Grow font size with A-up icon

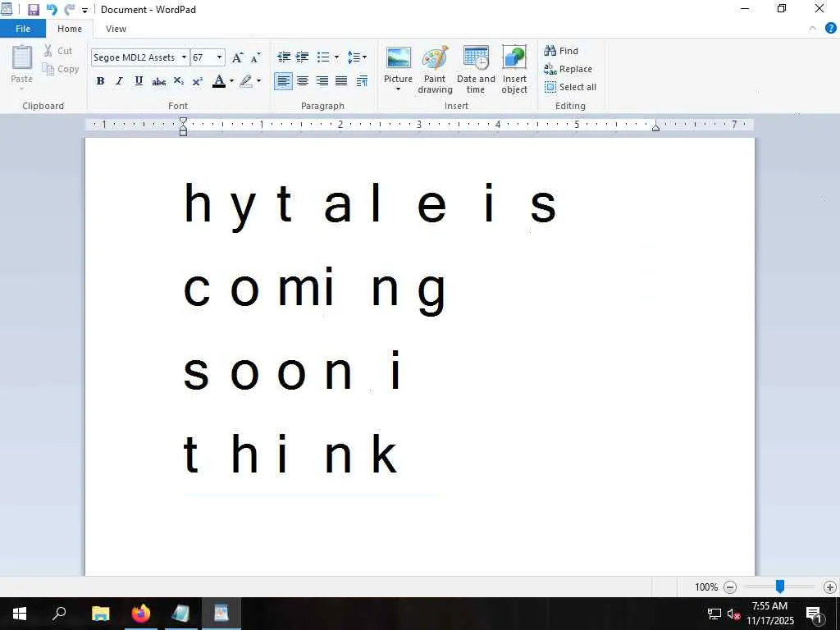237,57
